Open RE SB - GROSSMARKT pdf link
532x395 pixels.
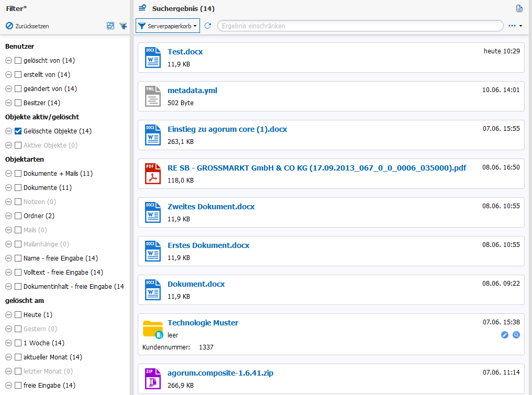point(317,168)
